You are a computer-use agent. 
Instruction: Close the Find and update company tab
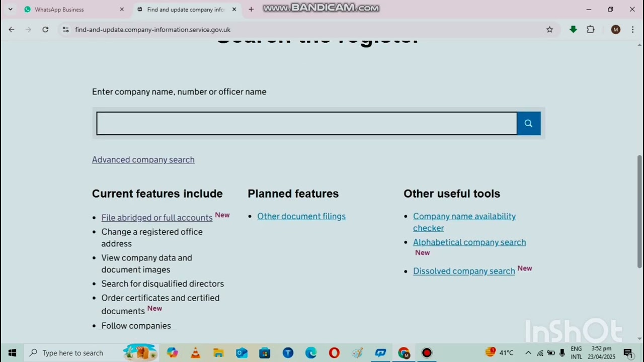point(234,10)
